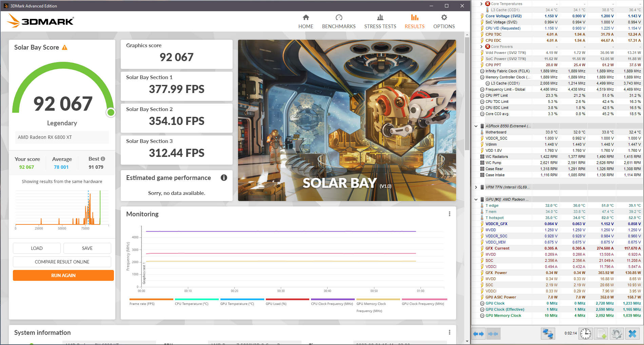Click the Average score value 78 001
This screenshot has height=345, width=644.
tap(61, 167)
